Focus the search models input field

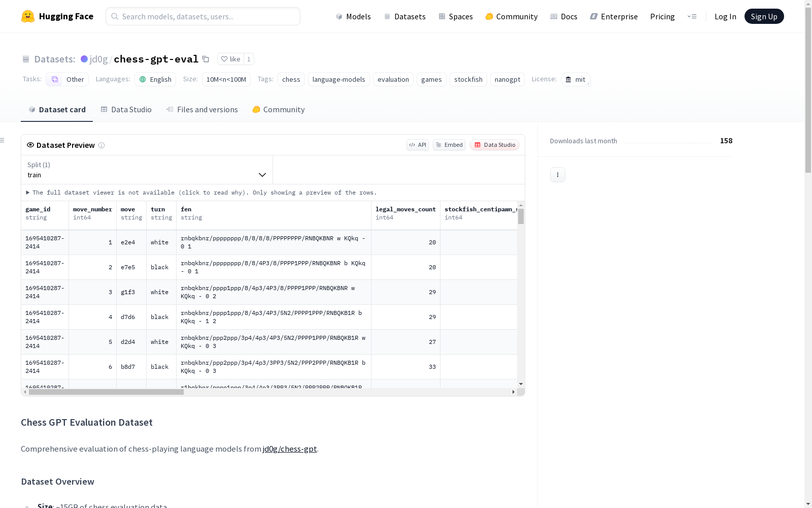click(x=203, y=16)
